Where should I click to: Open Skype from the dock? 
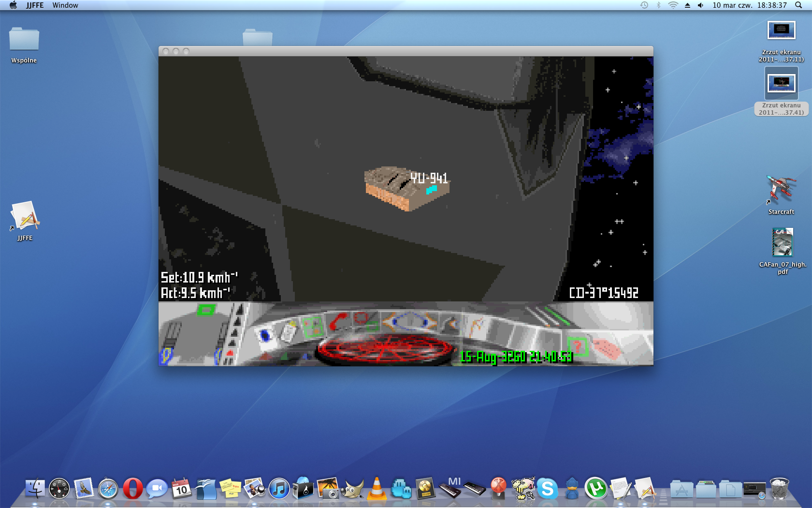point(548,489)
